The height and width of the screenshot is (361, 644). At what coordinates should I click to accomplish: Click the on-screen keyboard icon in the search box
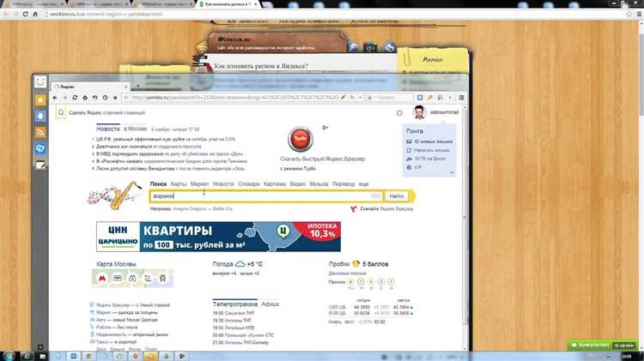click(375, 196)
